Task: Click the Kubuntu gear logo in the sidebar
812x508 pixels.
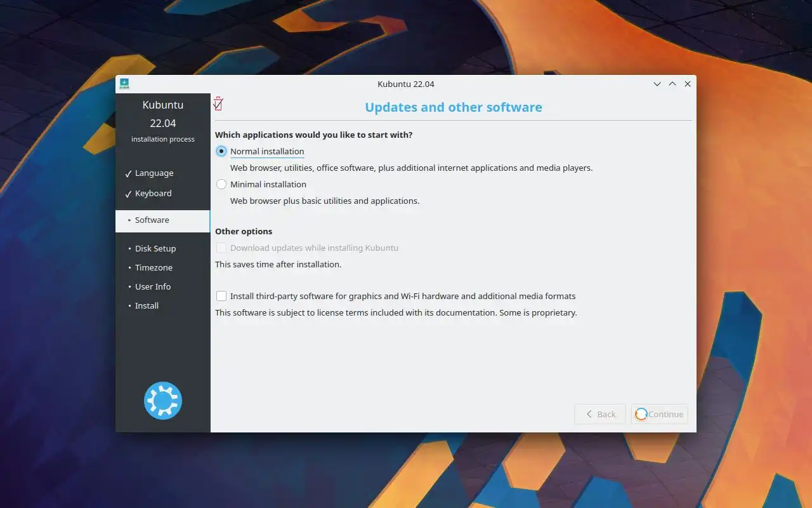Action: [163, 401]
